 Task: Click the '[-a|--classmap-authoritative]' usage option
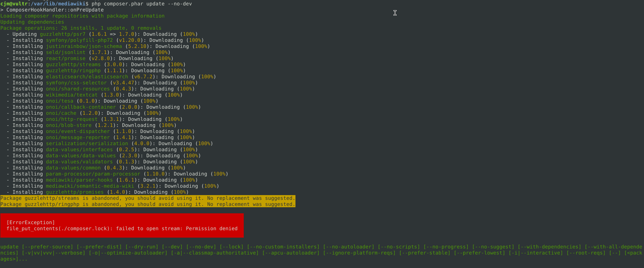click(215, 253)
